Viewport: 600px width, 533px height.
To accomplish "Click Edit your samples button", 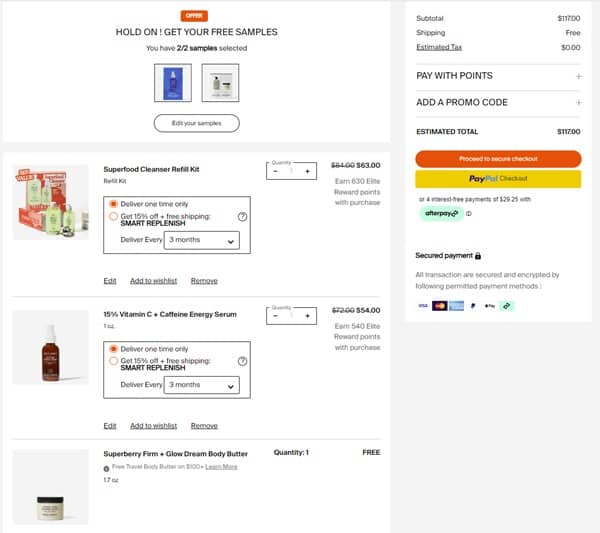I will tap(196, 123).
